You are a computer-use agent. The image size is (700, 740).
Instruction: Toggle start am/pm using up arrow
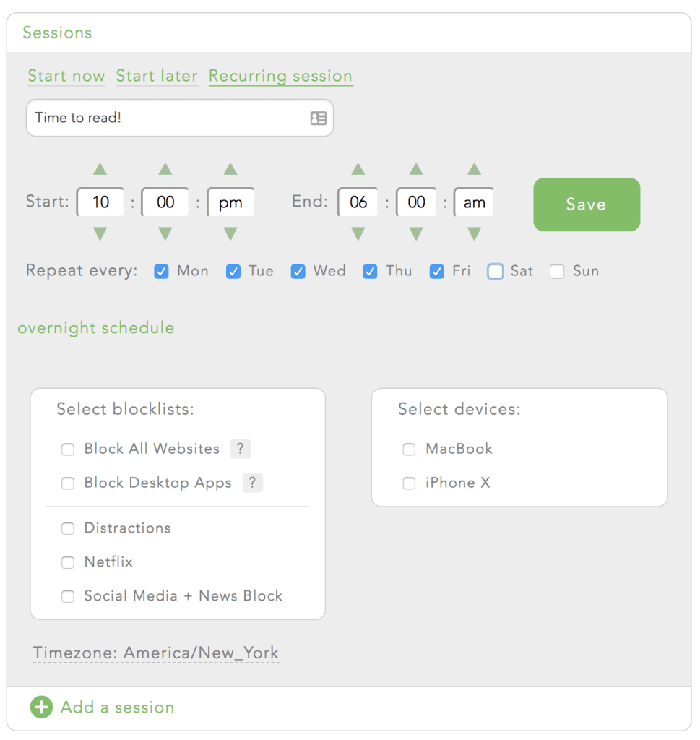230,169
